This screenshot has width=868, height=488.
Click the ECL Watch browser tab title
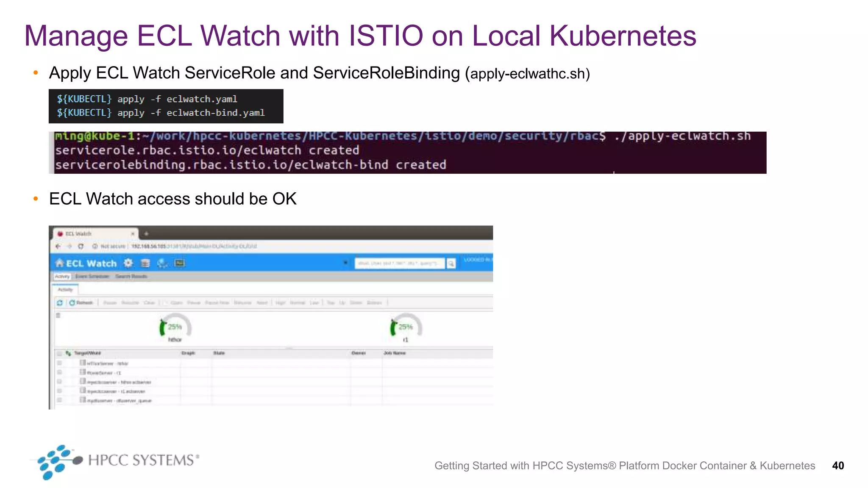pos(78,233)
